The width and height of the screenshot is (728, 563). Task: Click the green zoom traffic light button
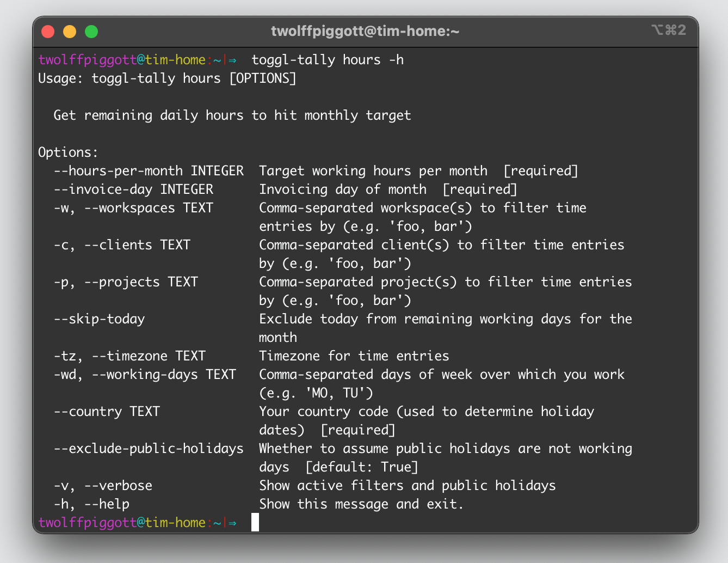(91, 31)
